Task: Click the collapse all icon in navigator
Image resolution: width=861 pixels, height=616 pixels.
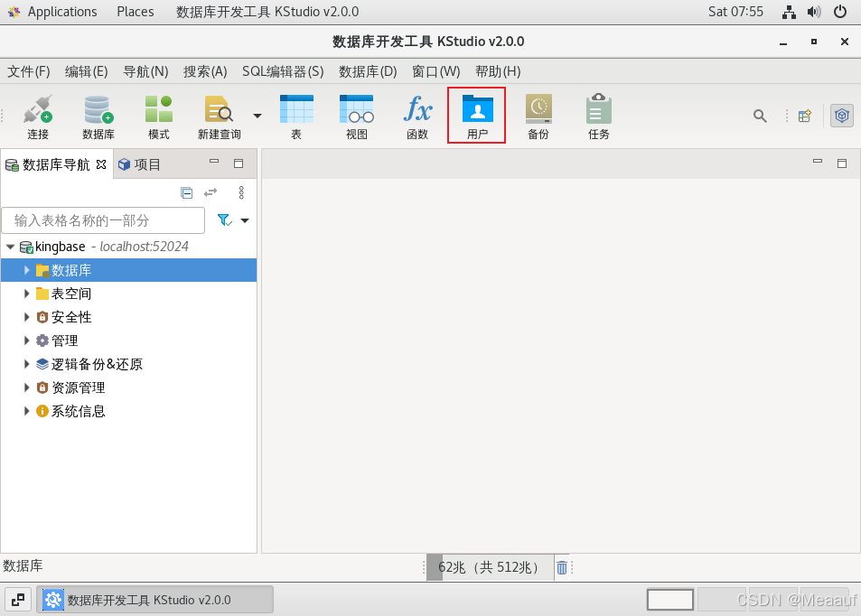Action: point(187,192)
